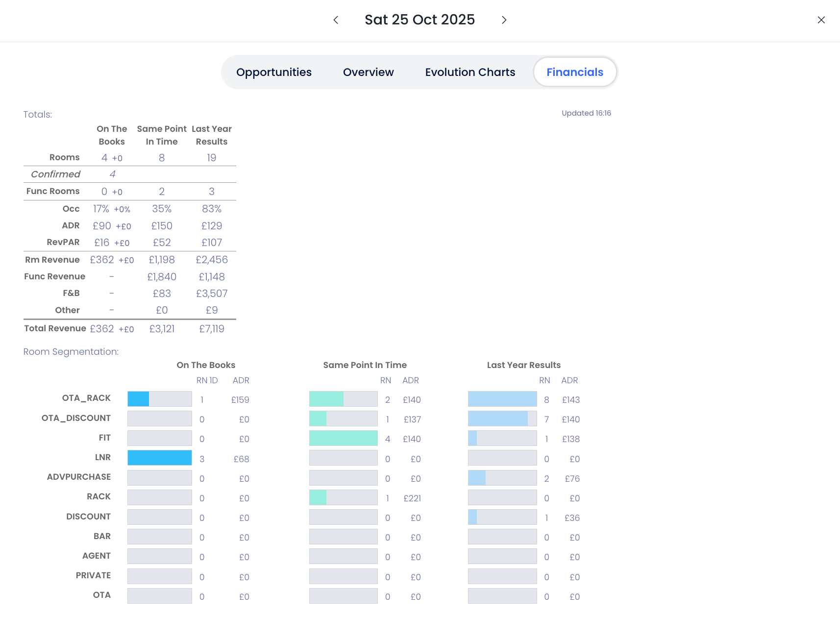The width and height of the screenshot is (840, 640).
Task: Click the Rm Revenue On The Books value
Action: pyautogui.click(x=102, y=260)
